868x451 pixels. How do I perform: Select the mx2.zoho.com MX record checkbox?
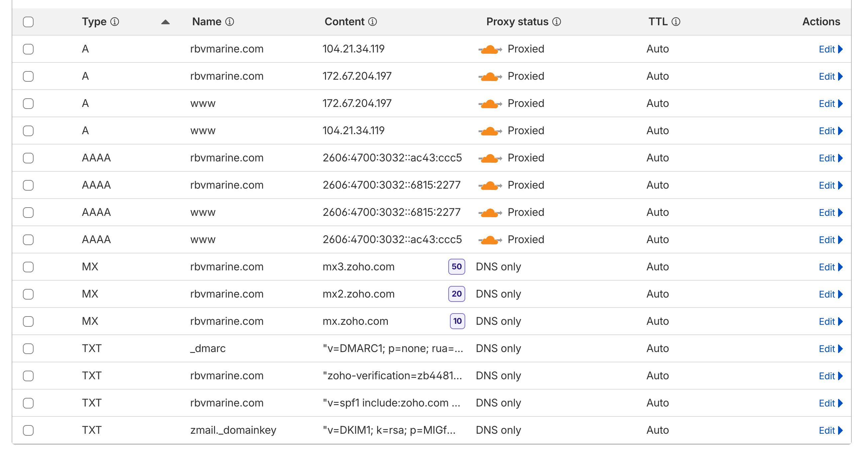click(28, 294)
